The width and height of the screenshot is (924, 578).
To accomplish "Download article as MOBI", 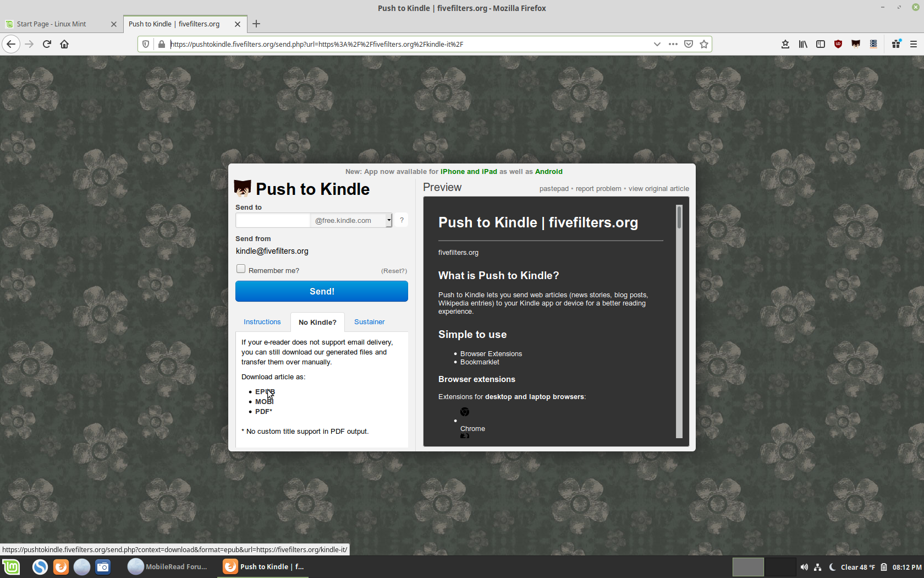I will coord(265,402).
